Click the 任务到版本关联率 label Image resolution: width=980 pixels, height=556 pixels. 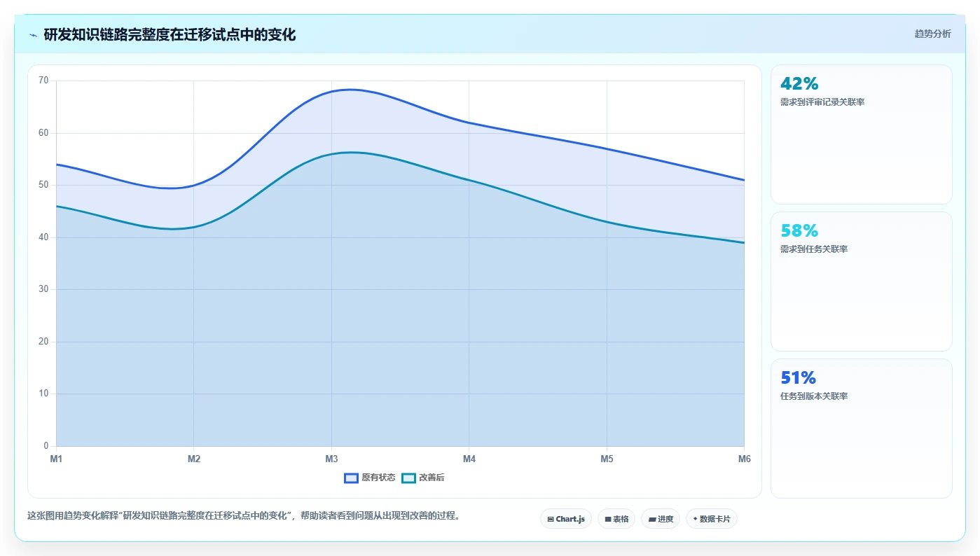[x=814, y=396]
